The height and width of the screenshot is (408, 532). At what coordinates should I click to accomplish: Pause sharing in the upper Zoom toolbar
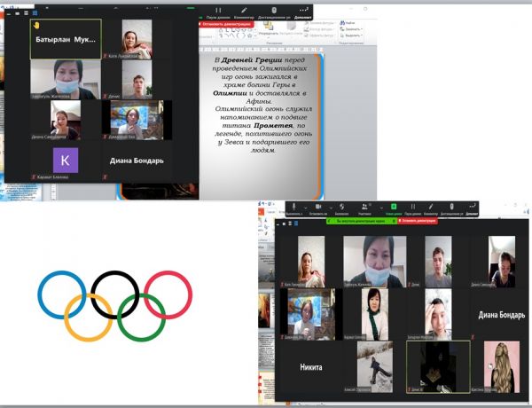point(218,12)
